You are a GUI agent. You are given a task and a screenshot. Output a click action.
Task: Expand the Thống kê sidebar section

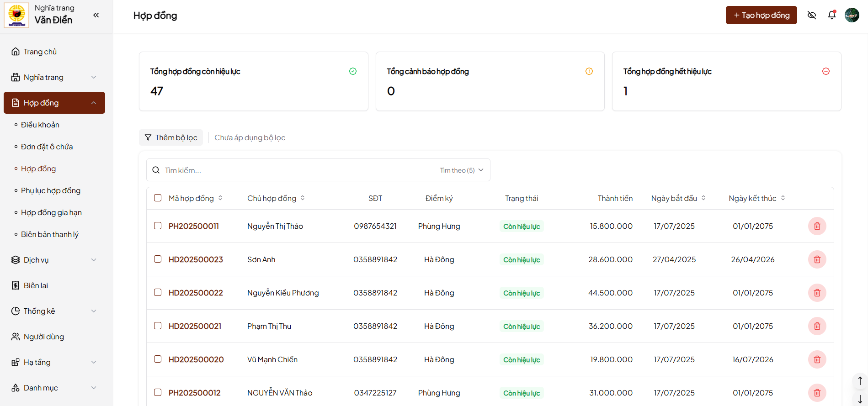tap(54, 311)
